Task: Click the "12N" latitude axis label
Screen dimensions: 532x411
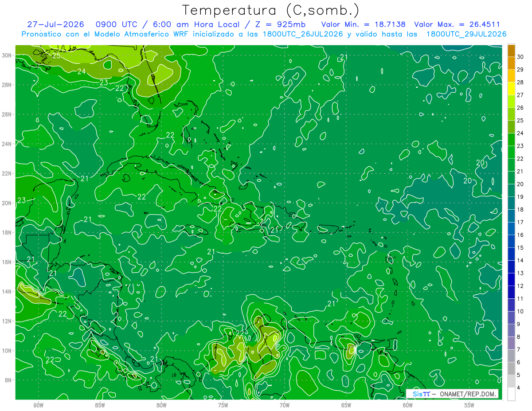Action: click(x=7, y=321)
